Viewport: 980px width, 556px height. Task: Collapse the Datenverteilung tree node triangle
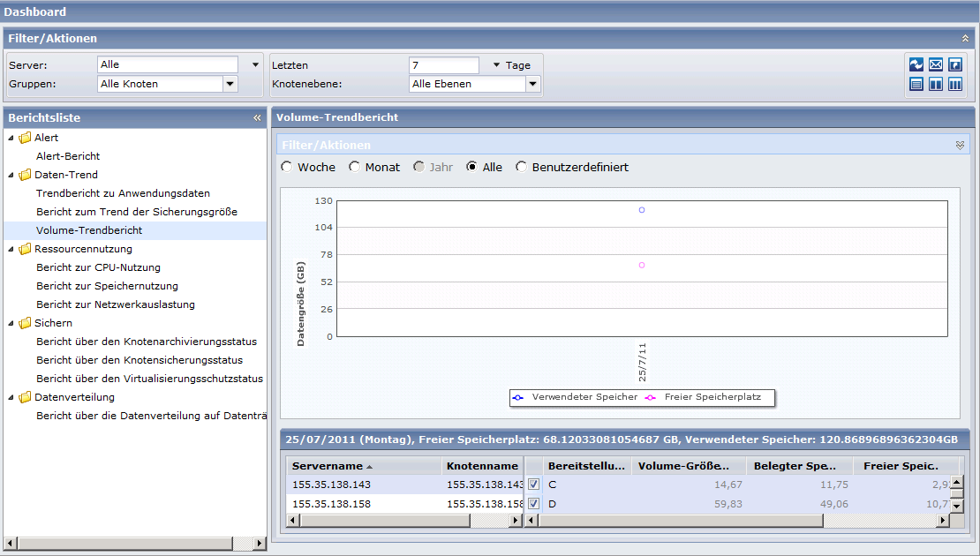(x=11, y=397)
